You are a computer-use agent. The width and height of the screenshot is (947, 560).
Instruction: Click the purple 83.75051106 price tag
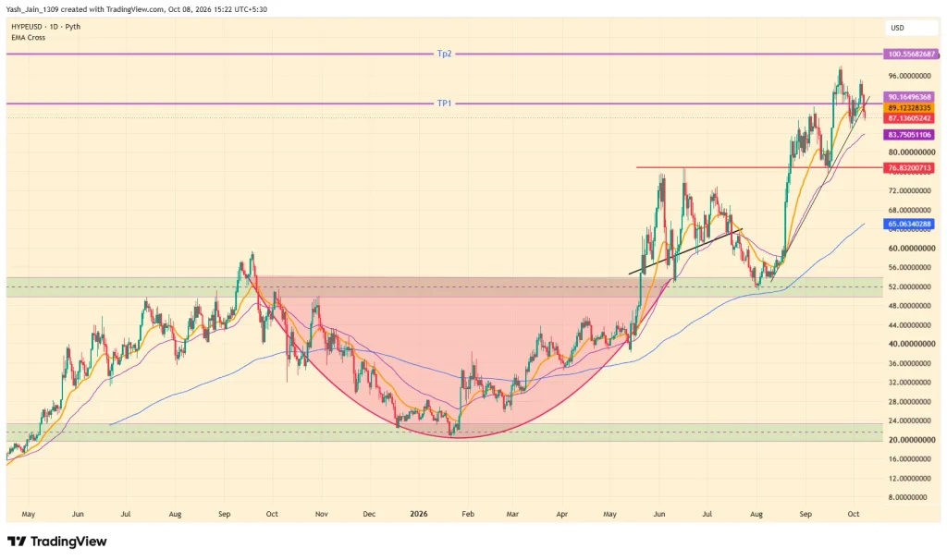pos(909,135)
